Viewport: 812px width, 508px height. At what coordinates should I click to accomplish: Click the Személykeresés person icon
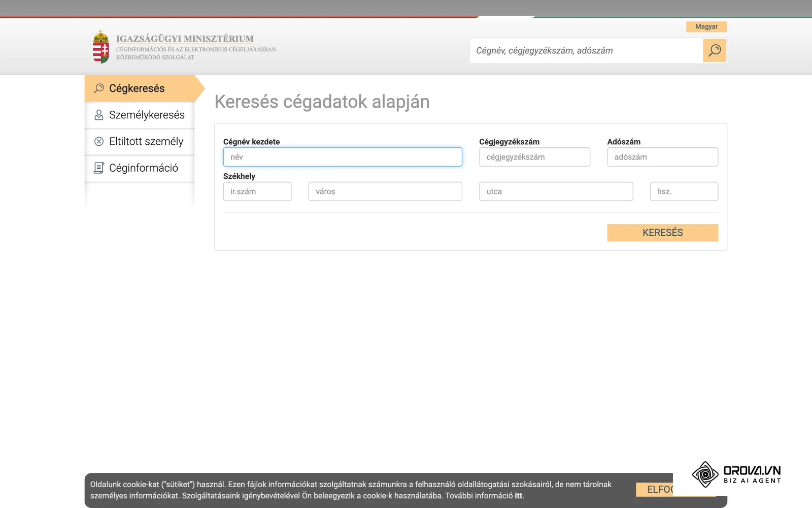tap(99, 115)
